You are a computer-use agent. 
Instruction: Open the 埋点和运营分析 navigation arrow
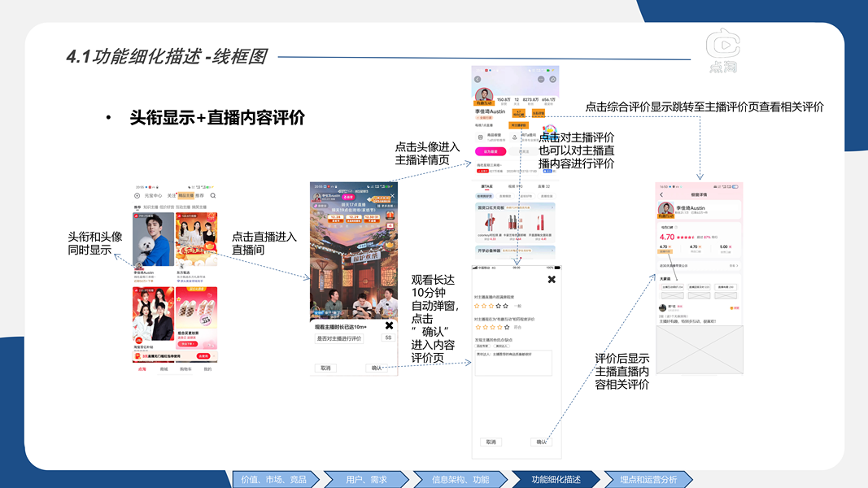click(648, 479)
